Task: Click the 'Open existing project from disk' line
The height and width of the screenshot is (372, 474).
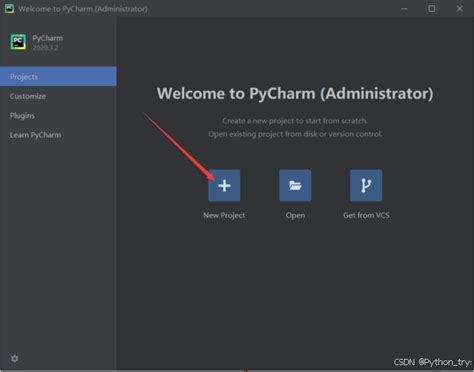Action: coord(295,134)
